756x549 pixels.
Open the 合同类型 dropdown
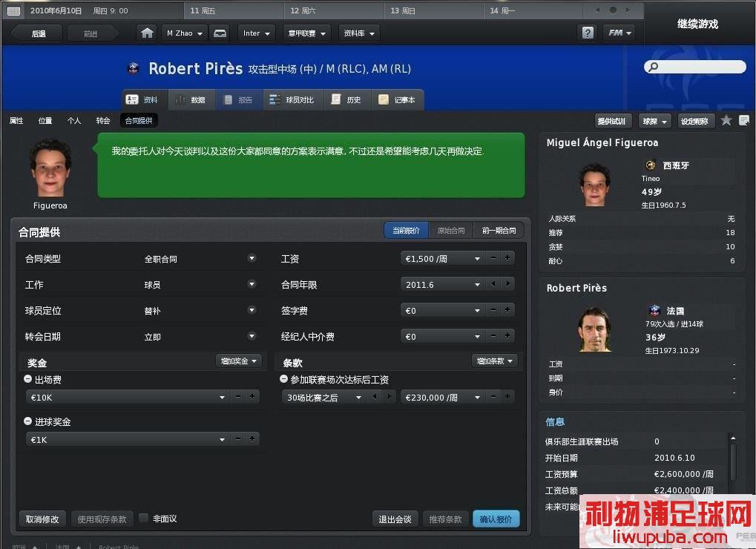252,258
